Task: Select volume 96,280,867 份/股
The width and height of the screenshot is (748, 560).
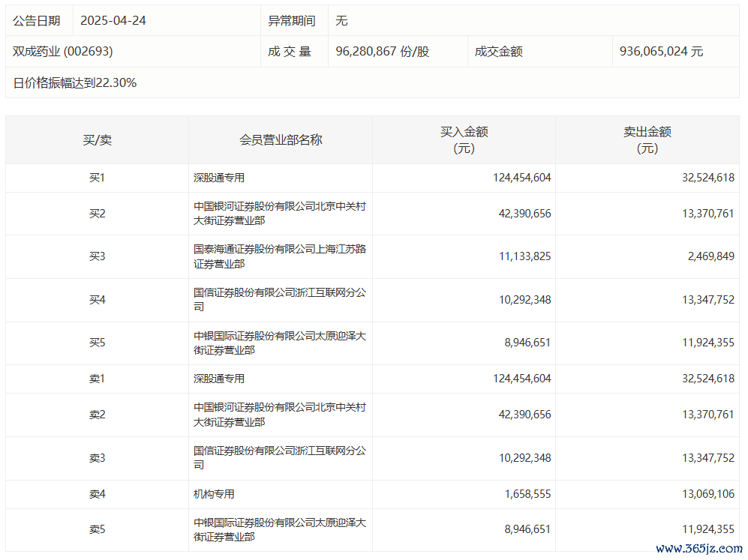Action: (x=383, y=52)
